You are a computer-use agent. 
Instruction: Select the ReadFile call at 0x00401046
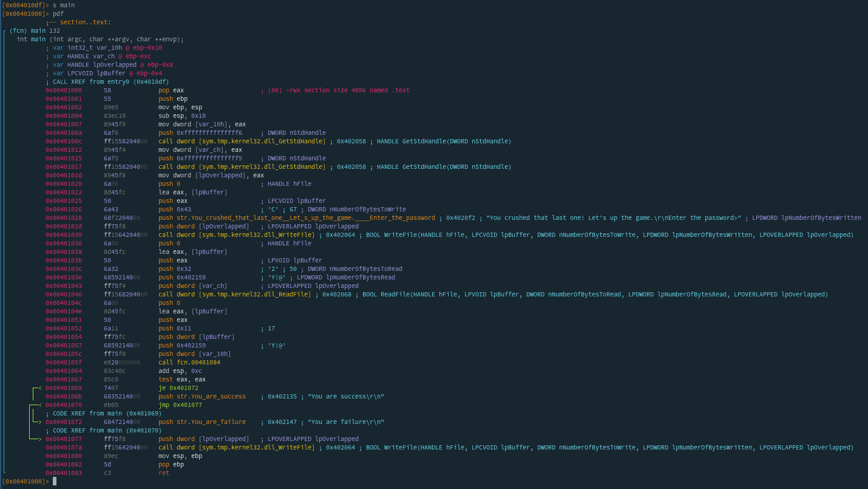[235, 294]
